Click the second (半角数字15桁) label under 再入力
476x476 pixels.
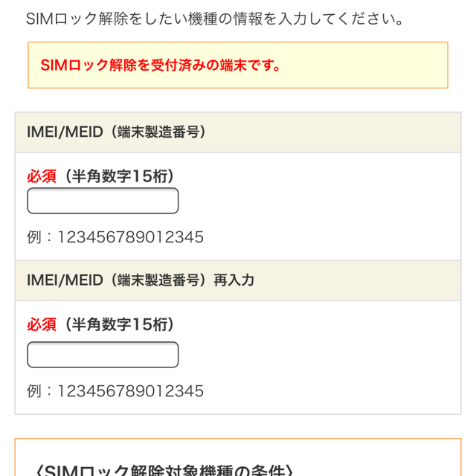pyautogui.click(x=119, y=324)
